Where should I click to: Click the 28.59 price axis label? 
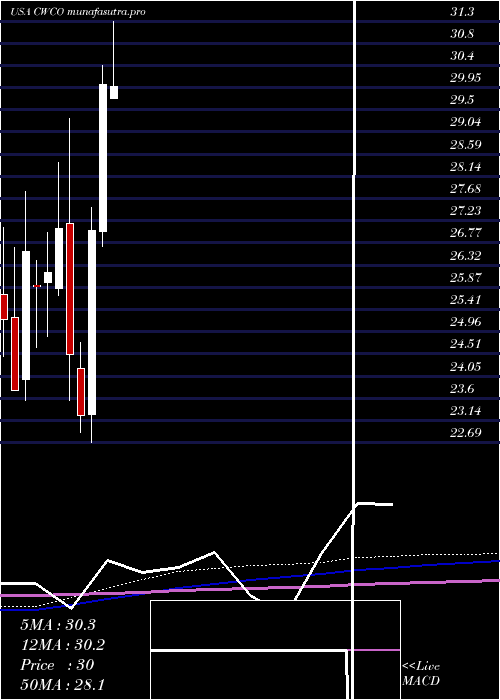465,145
